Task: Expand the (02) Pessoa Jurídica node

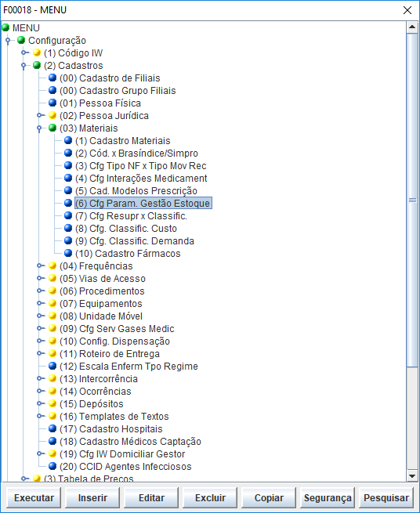Action: click(x=40, y=115)
